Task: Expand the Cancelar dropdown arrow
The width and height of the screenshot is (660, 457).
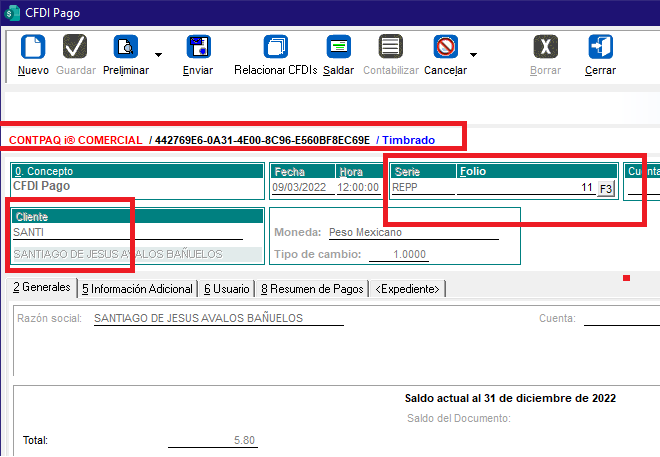Action: 473,54
